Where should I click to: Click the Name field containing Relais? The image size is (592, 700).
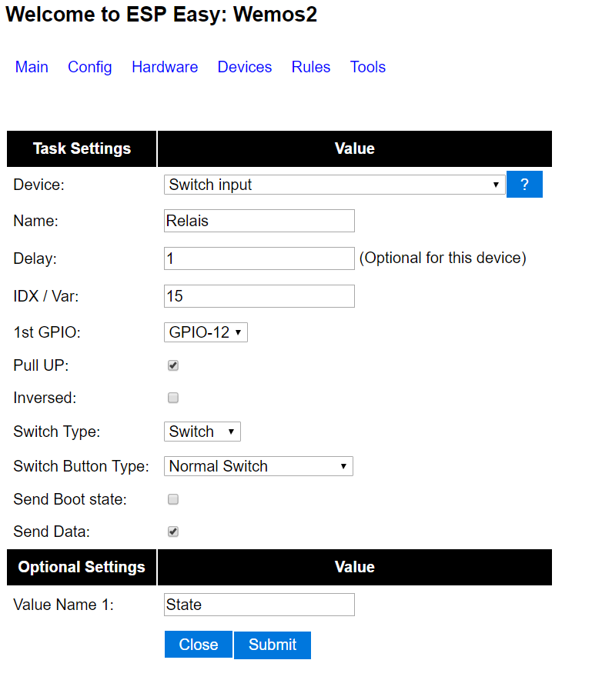(x=259, y=221)
